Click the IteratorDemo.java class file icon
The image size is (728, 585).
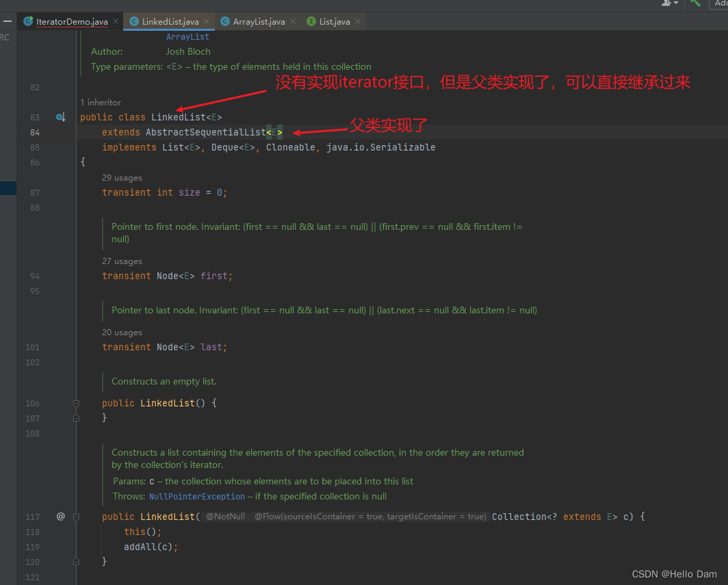[28, 21]
